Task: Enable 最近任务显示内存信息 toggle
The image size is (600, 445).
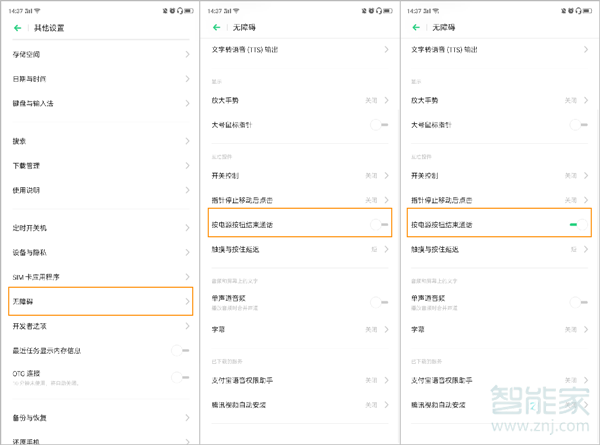Action: coord(180,350)
